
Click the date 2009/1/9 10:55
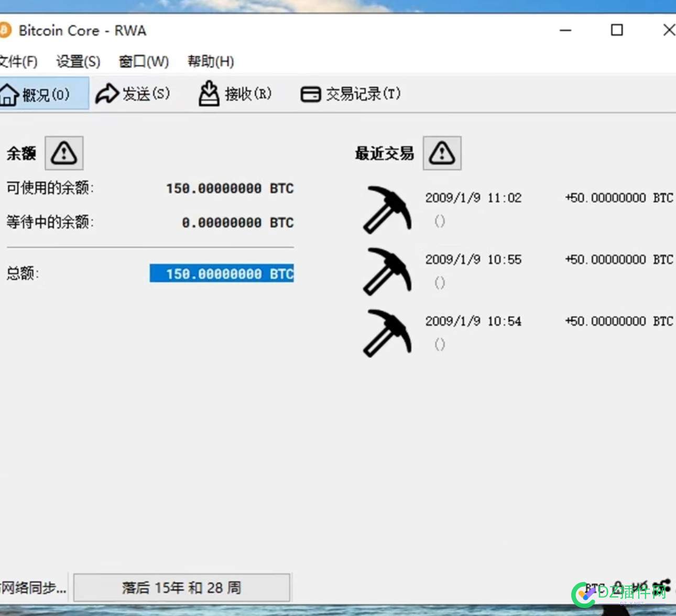click(473, 259)
